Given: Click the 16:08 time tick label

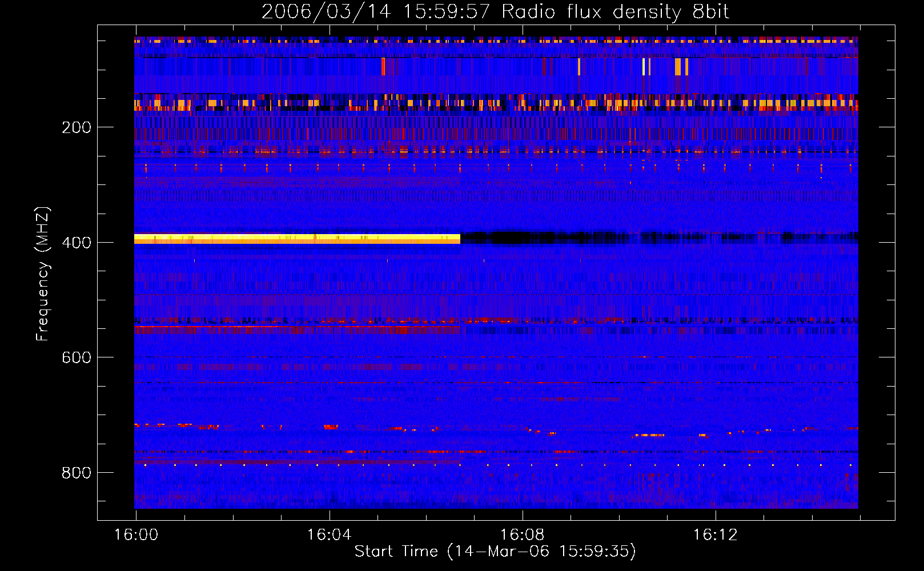Looking at the screenshot, I should click(x=522, y=535).
